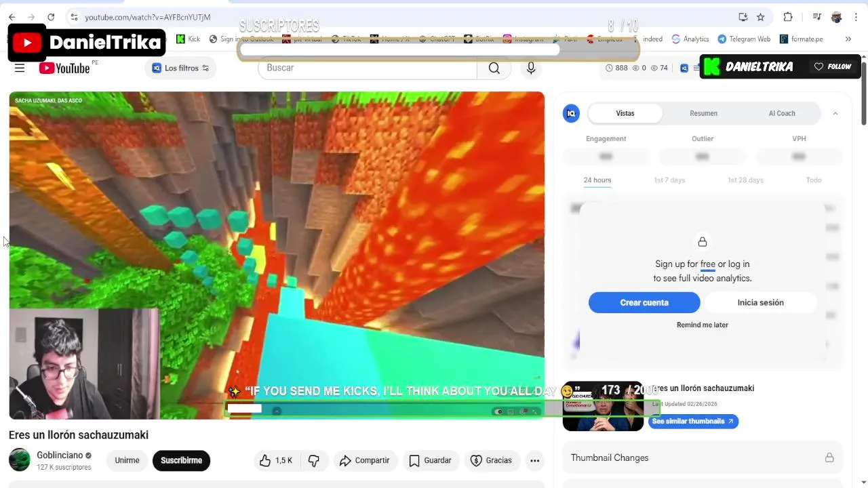Viewport: 868px width, 488px height.
Task: Open the Compartir share dialog
Action: [x=365, y=460]
